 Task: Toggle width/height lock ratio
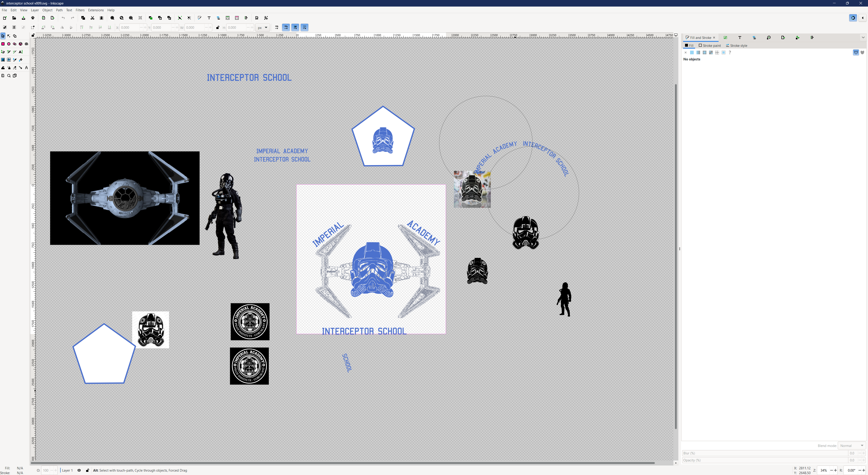point(218,28)
